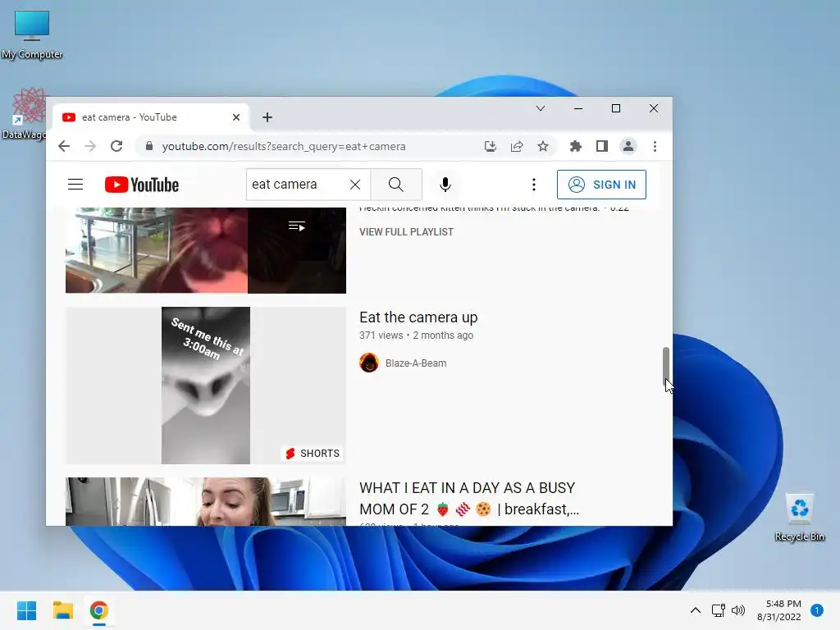The height and width of the screenshot is (630, 840).
Task: Play the 'Sent me this at 3:00am' short thumbnail
Action: click(x=206, y=386)
